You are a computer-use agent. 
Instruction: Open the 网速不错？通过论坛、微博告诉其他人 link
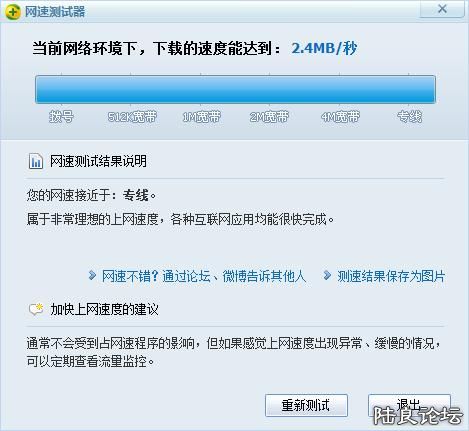(x=204, y=276)
